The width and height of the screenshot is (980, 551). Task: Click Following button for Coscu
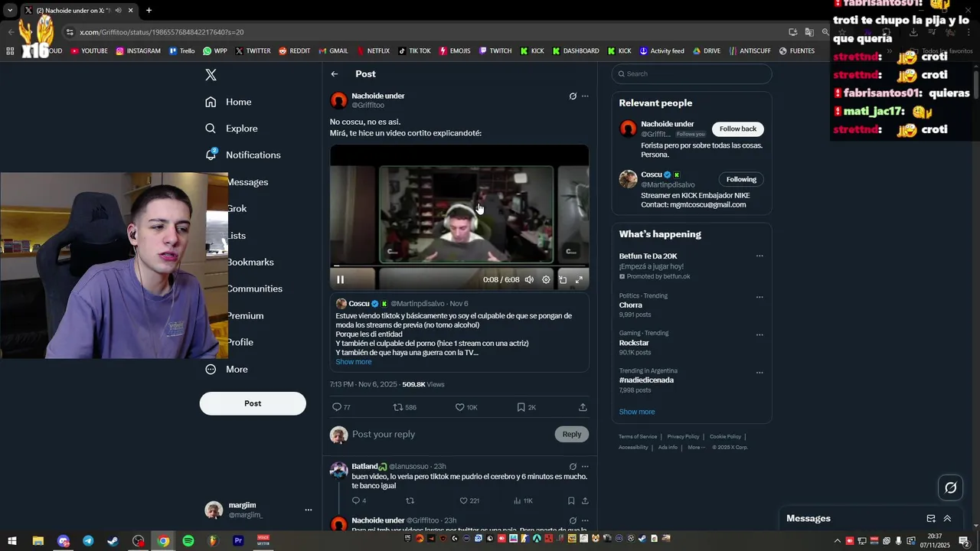[x=741, y=179]
